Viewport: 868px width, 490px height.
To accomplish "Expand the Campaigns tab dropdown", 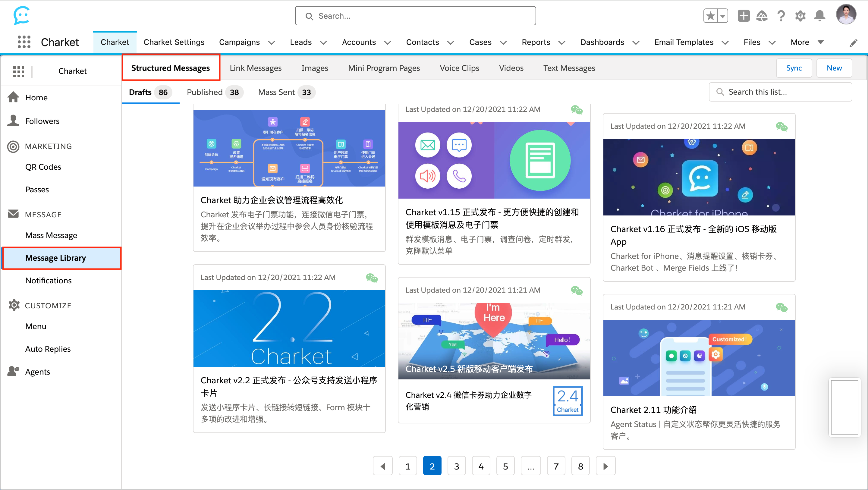I will click(x=272, y=42).
